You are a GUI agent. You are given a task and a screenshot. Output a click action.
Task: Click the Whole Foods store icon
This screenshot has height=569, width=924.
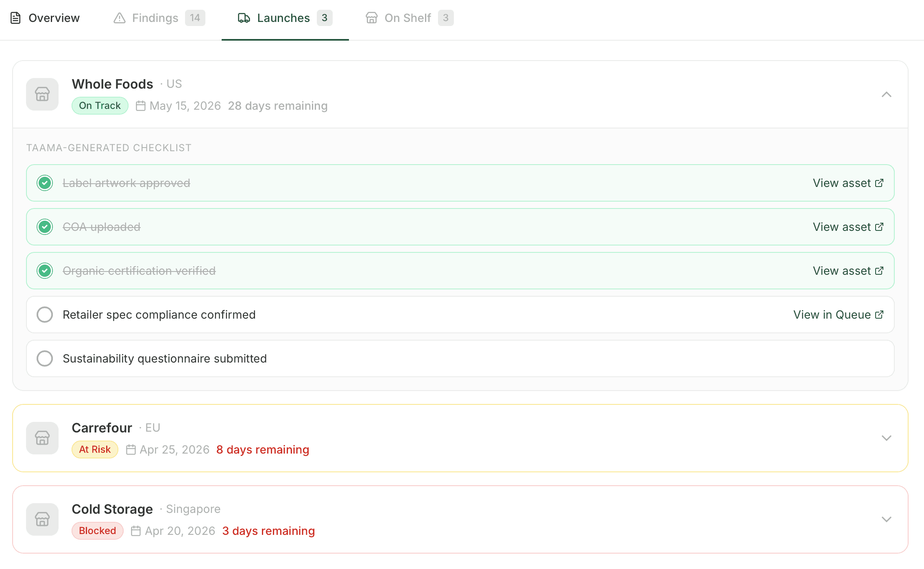click(x=42, y=94)
